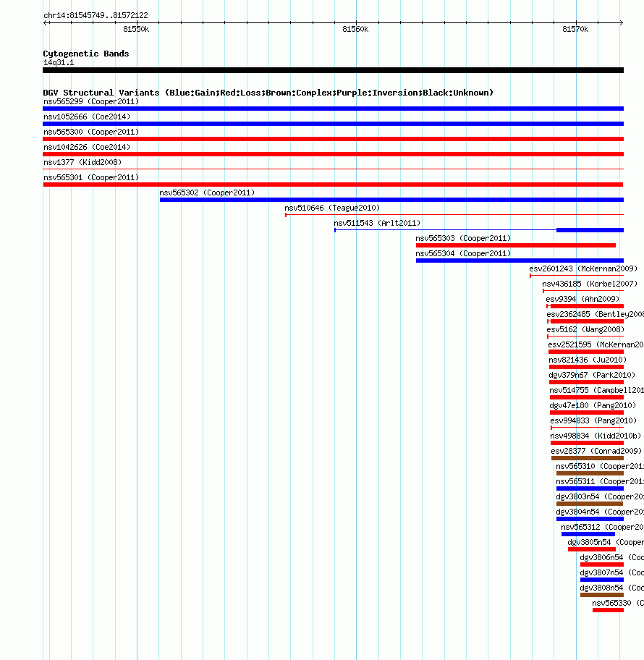Click the nsv821436 (Ju2010) label
Image resolution: width=644 pixels, height=660 pixels.
(x=588, y=360)
